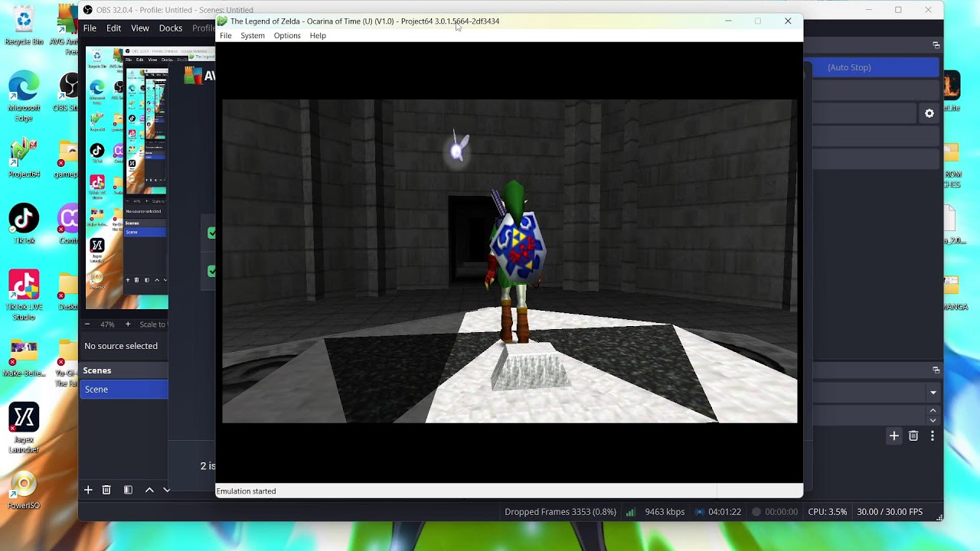980x551 pixels.
Task: Click the up stepper arrow in OBS right dock
Action: (933, 411)
